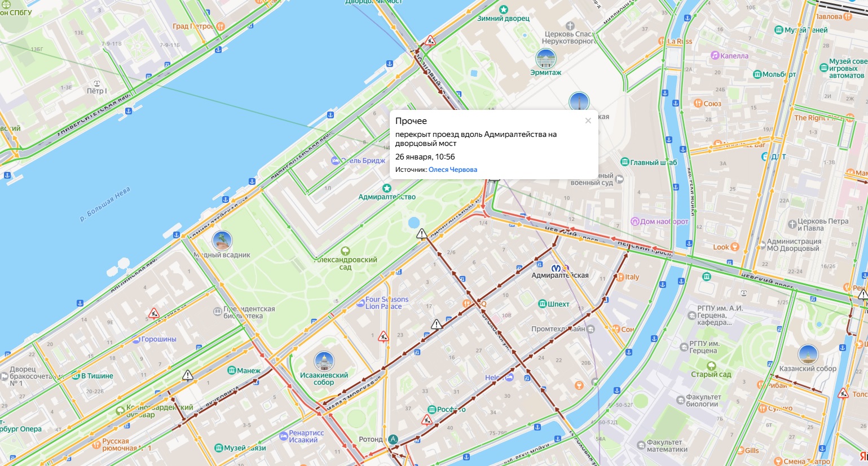Open roadworks sign near Дворцовый мост
The height and width of the screenshot is (466, 868).
(x=430, y=41)
